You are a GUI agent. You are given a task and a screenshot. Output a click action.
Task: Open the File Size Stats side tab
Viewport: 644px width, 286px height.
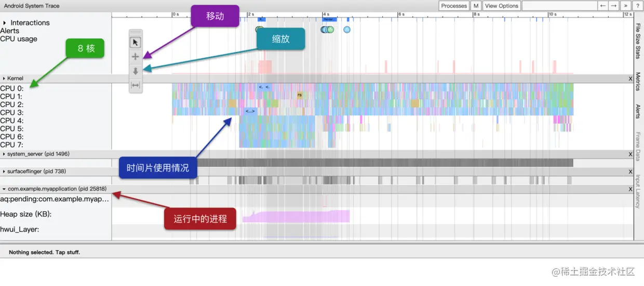tap(638, 41)
